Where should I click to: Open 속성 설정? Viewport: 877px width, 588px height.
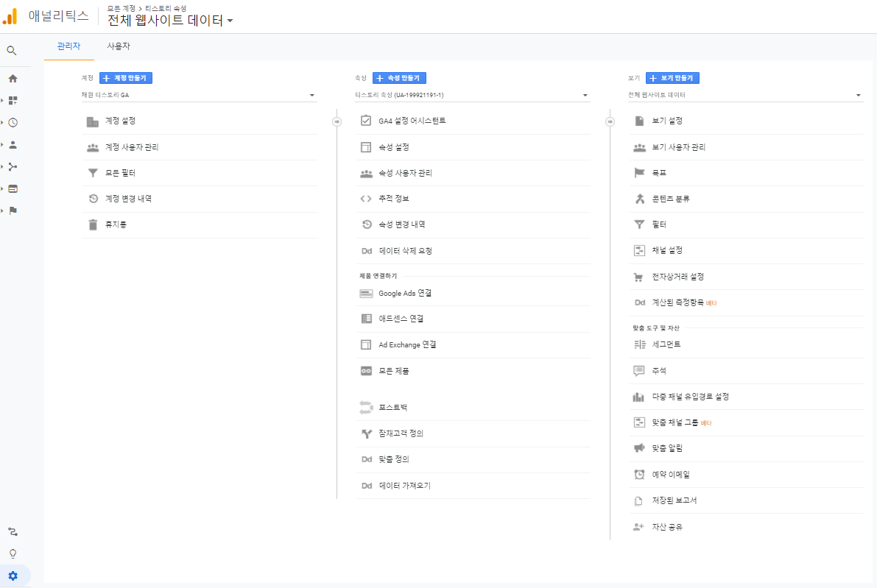pyautogui.click(x=473, y=148)
